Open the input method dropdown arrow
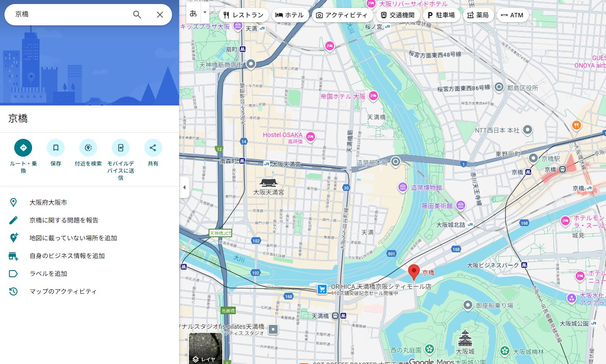 click(205, 12)
